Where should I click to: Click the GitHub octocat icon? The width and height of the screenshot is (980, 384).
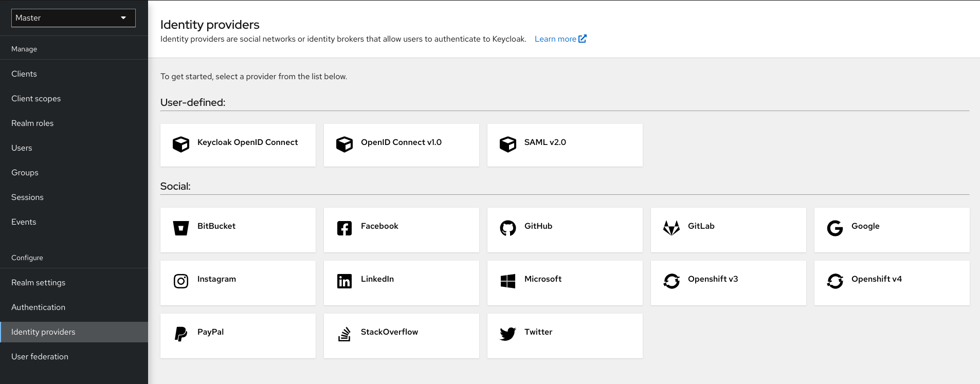click(x=507, y=228)
